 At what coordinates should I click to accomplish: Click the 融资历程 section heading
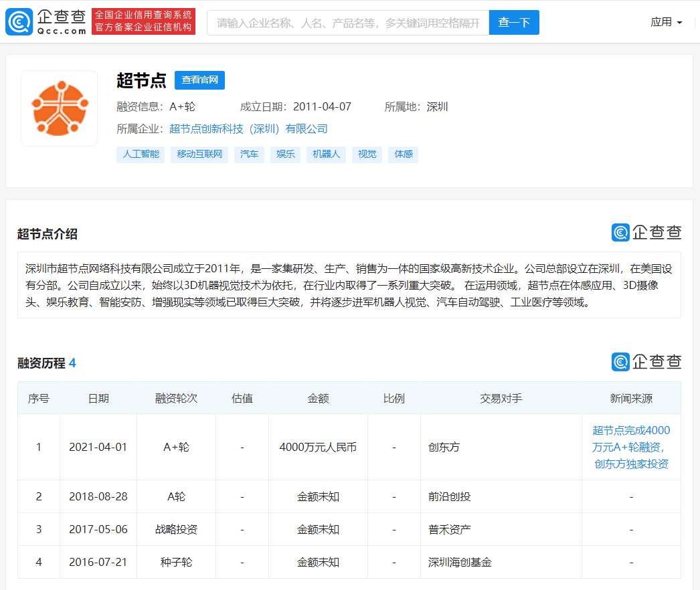(x=41, y=363)
